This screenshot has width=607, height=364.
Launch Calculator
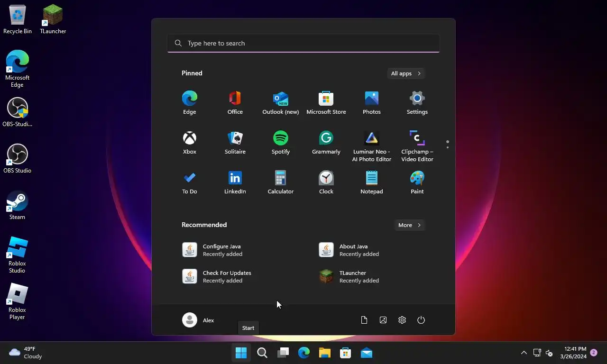click(280, 182)
